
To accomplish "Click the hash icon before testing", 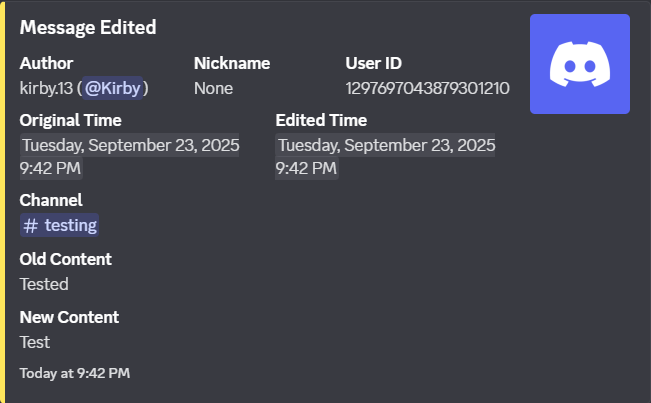I will pyautogui.click(x=31, y=225).
